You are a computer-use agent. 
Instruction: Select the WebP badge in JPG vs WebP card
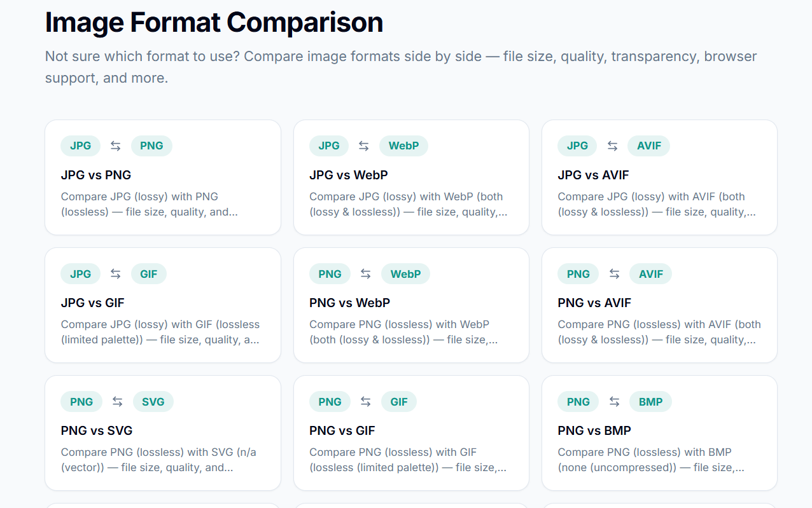pyautogui.click(x=403, y=146)
